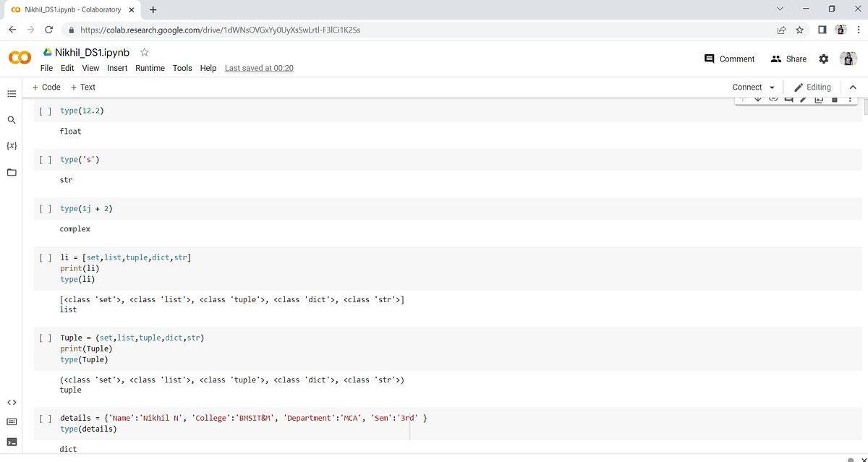This screenshot has height=462, width=868.
Task: Run the details dictionary cell
Action: coord(46,418)
